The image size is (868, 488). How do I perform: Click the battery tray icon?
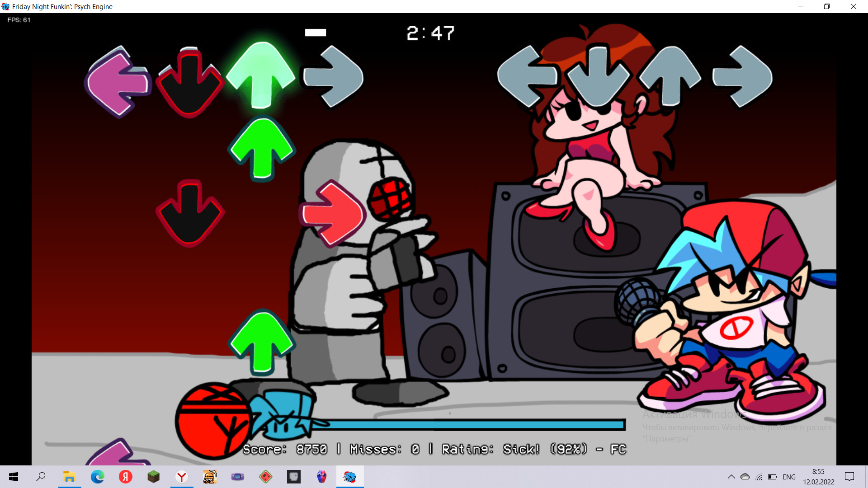coord(773,477)
